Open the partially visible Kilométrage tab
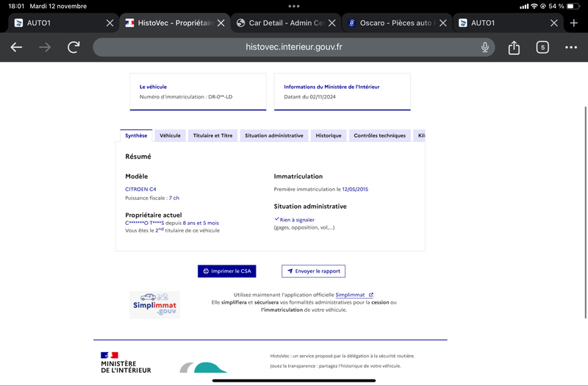The height and width of the screenshot is (386, 588). (419, 135)
